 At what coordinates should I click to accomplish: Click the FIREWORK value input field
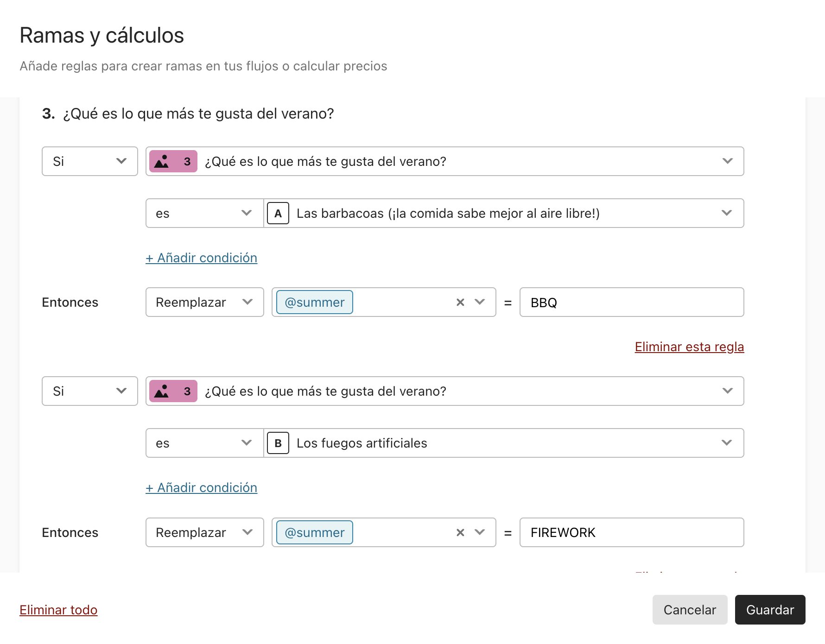(x=632, y=532)
